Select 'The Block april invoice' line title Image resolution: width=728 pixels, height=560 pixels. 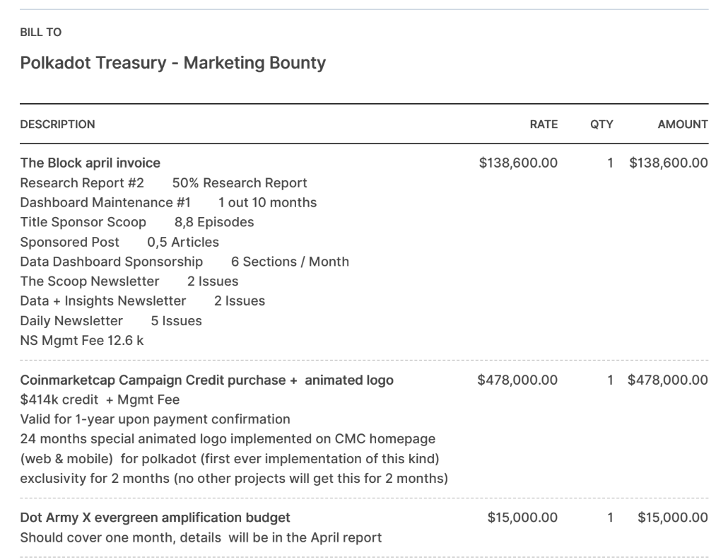click(90, 163)
